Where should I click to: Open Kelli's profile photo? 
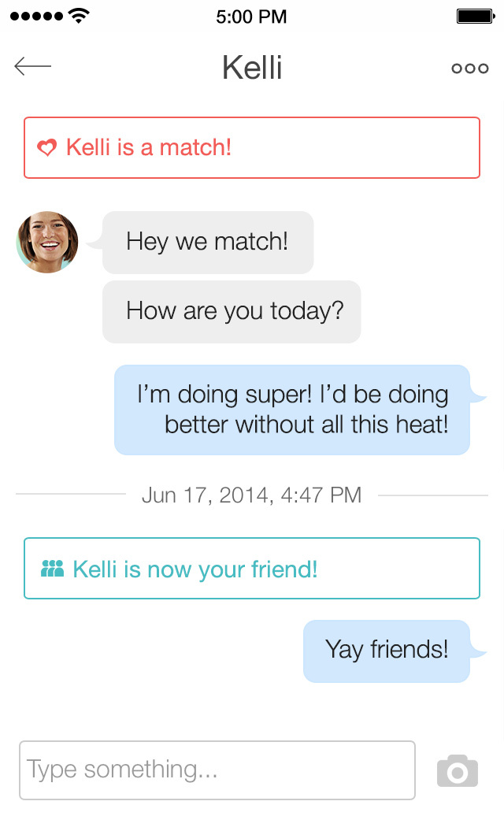click(47, 242)
